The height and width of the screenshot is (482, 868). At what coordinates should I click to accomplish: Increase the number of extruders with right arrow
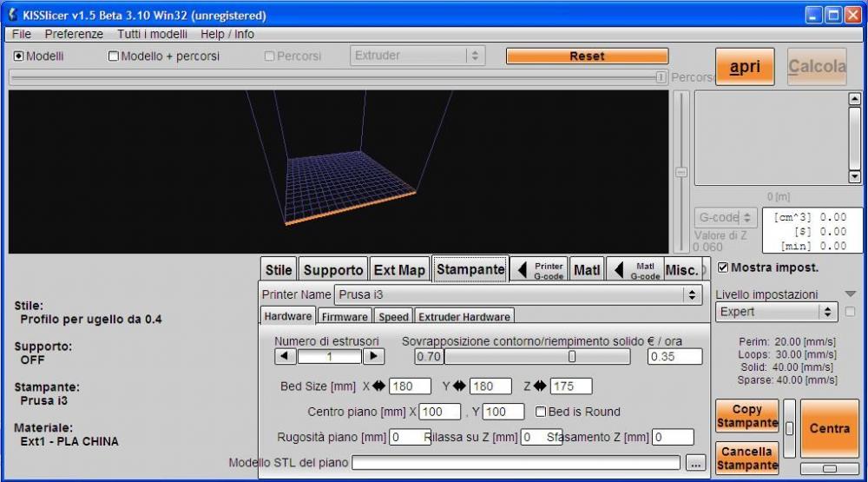[x=373, y=356]
